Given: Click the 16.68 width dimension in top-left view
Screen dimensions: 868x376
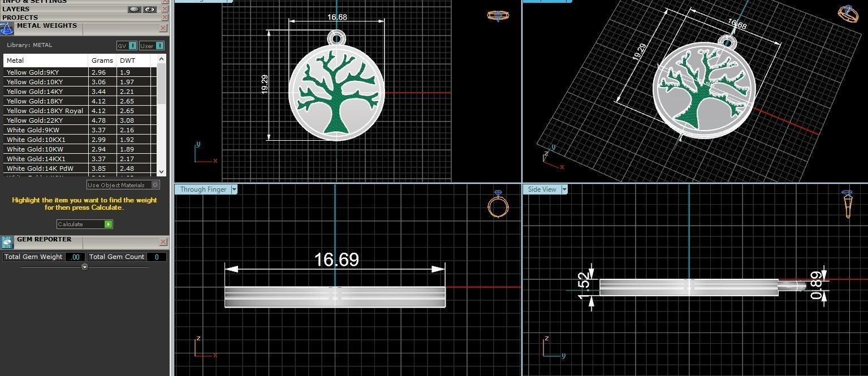Looking at the screenshot, I should click(x=337, y=18).
